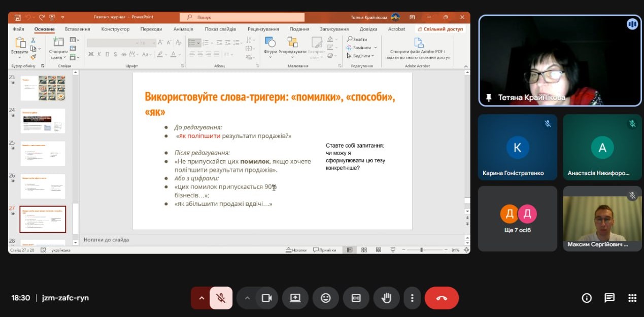Open meeting details info icon

click(x=587, y=298)
